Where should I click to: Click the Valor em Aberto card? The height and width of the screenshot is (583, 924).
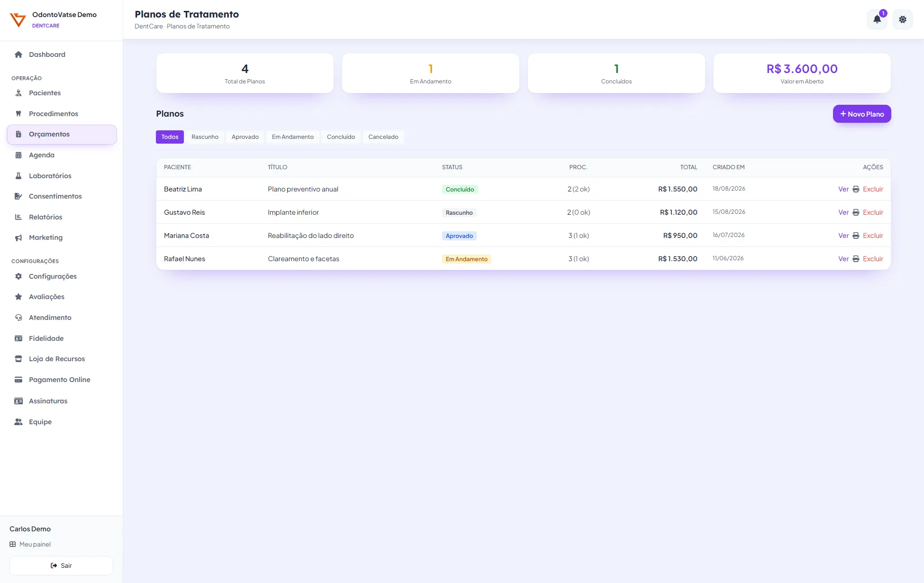point(802,73)
